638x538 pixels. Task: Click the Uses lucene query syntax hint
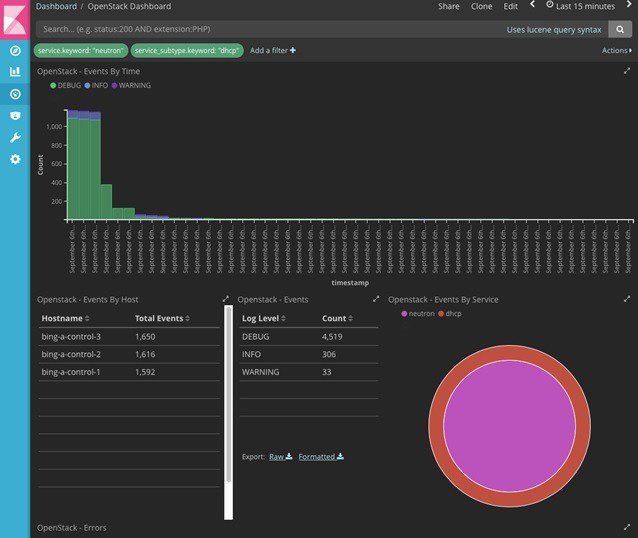tap(554, 30)
